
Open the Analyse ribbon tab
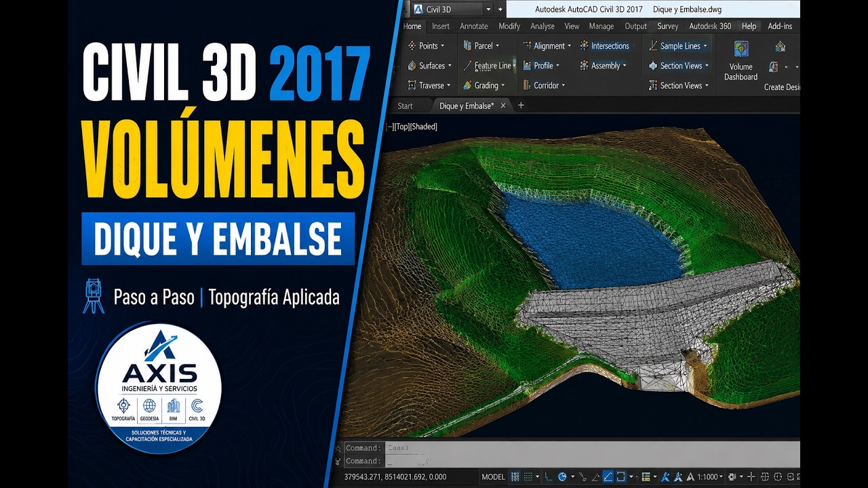tap(542, 26)
